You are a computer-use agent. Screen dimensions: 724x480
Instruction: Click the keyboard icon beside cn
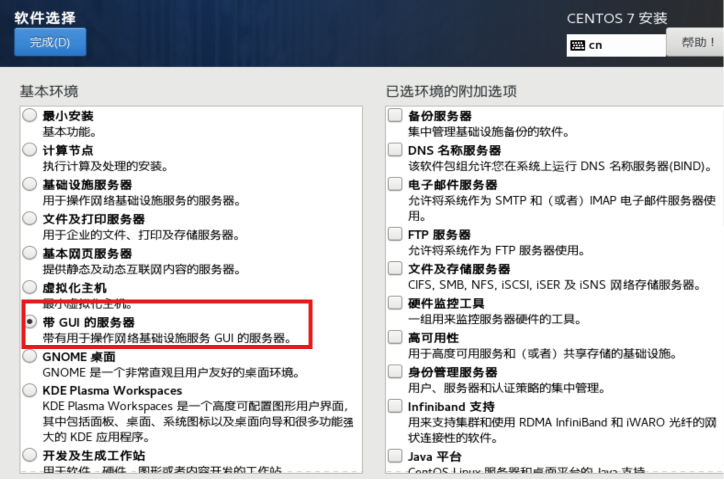click(x=578, y=45)
